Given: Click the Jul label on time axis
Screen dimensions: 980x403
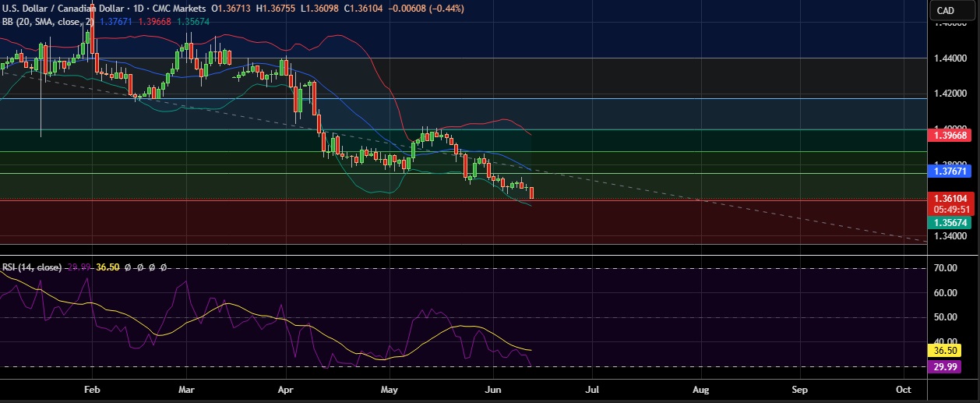Looking at the screenshot, I should pyautogui.click(x=593, y=388).
